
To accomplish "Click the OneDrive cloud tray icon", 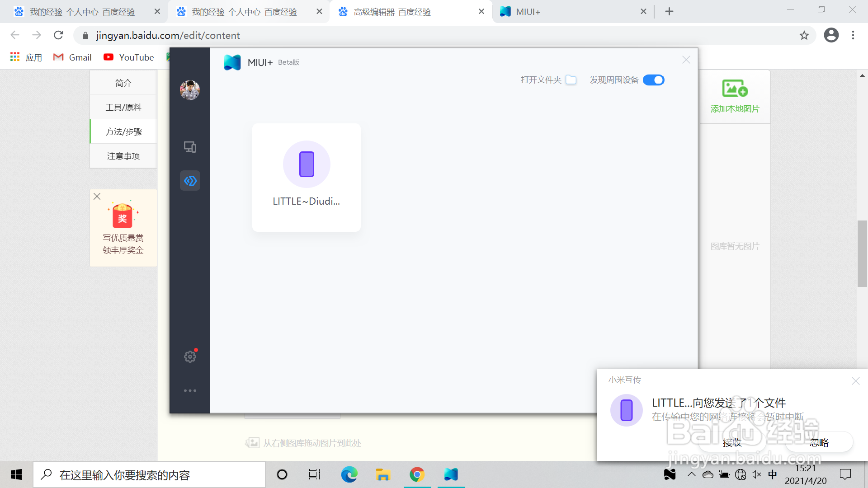I will 708,474.
